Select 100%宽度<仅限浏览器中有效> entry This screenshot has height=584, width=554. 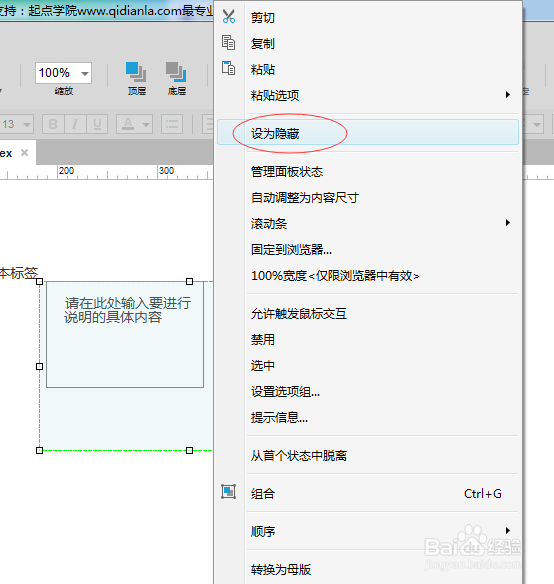(x=368, y=276)
